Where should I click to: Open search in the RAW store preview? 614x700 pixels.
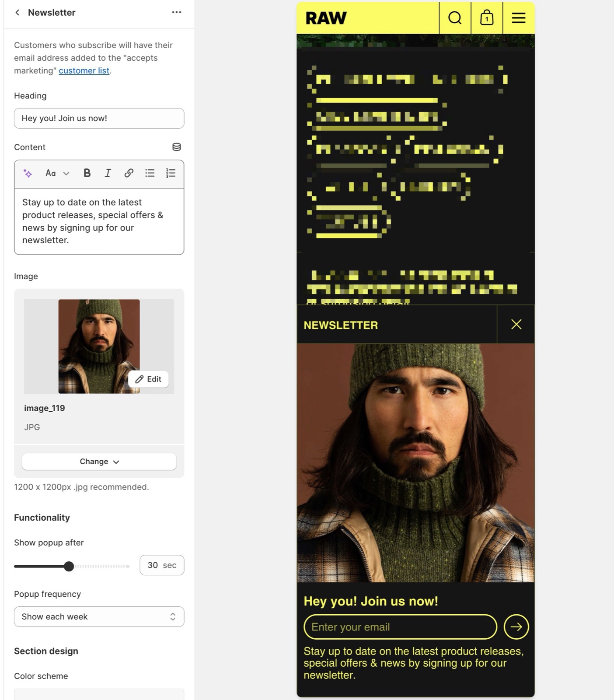point(455,18)
